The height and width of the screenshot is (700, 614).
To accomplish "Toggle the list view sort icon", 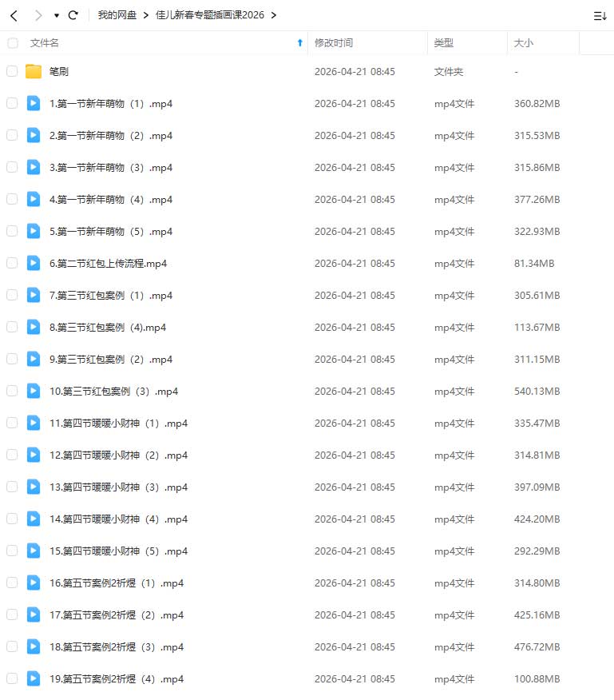I will [x=600, y=16].
